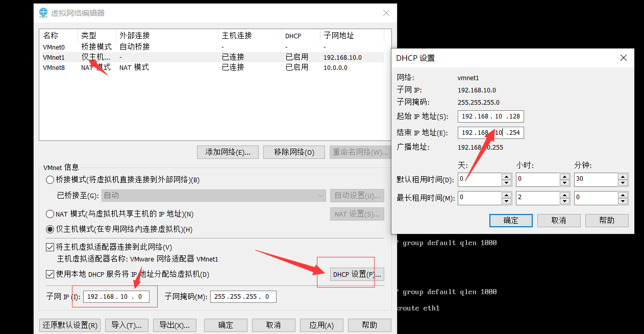Click the 结束 IP 地址 field
This screenshot has width=644, height=334.
click(491, 133)
